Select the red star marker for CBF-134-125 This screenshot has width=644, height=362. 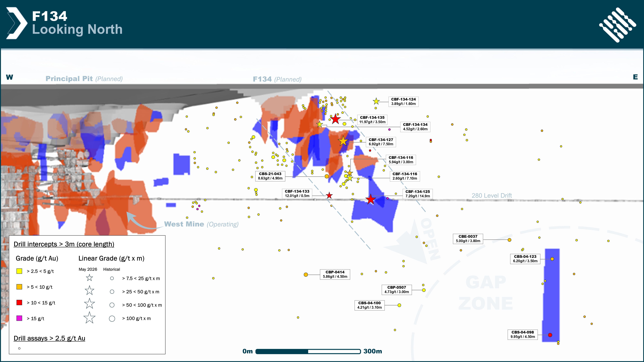tap(370, 199)
